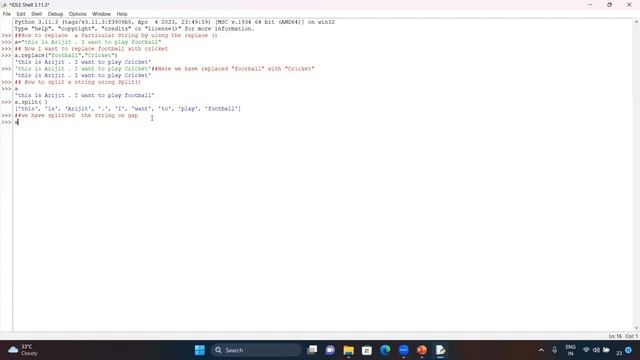
Task: Open the Edit menu
Action: pos(21,14)
